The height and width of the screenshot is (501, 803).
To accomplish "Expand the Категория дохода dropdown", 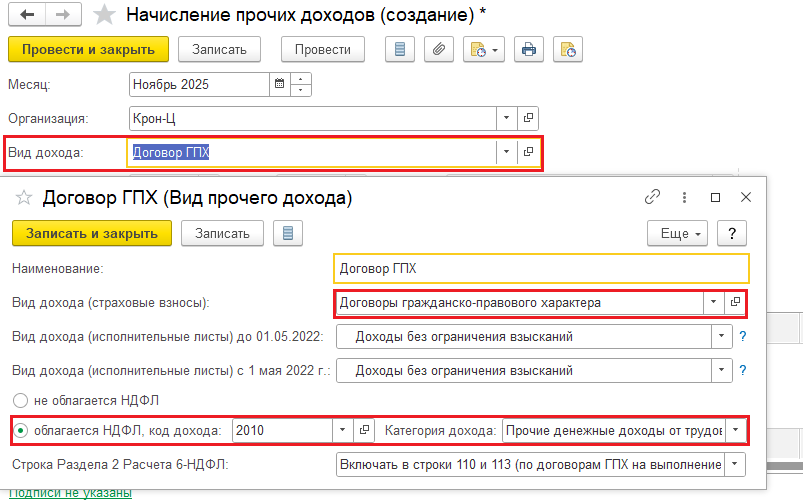I will pos(735,430).
